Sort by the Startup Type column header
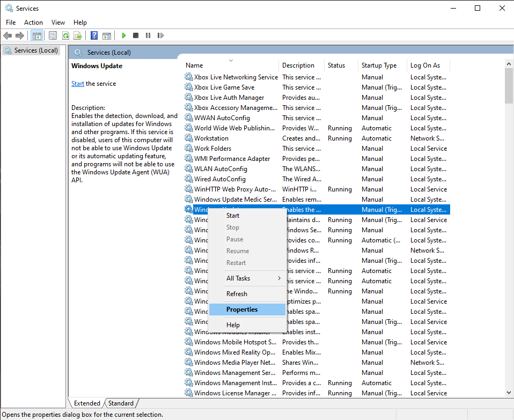The width and height of the screenshot is (514, 420). [382, 65]
